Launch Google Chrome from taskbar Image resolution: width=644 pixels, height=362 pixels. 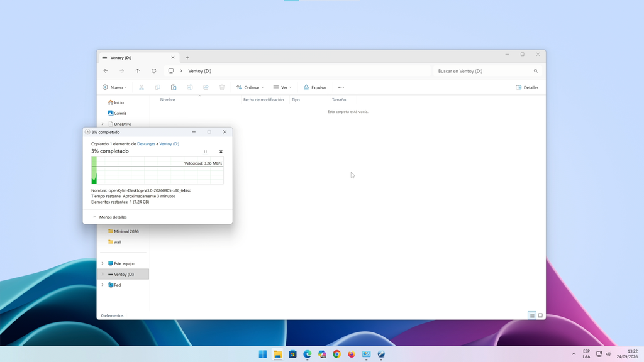337,354
